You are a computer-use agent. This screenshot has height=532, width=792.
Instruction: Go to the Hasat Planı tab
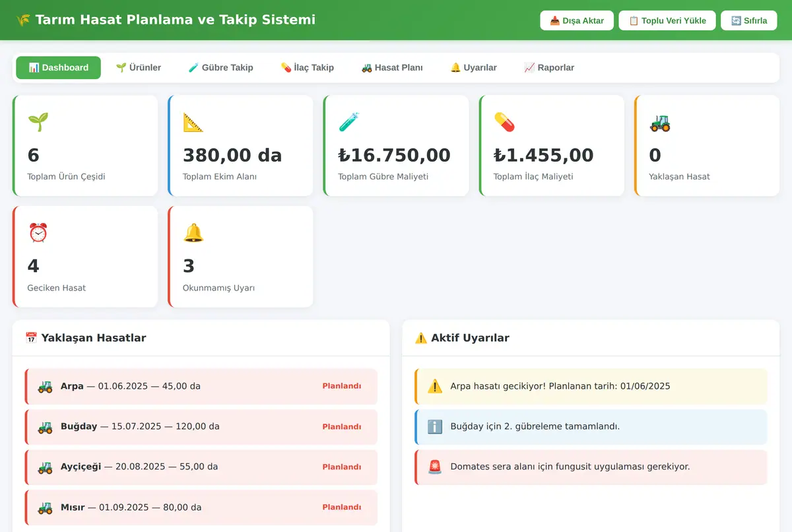pos(392,67)
